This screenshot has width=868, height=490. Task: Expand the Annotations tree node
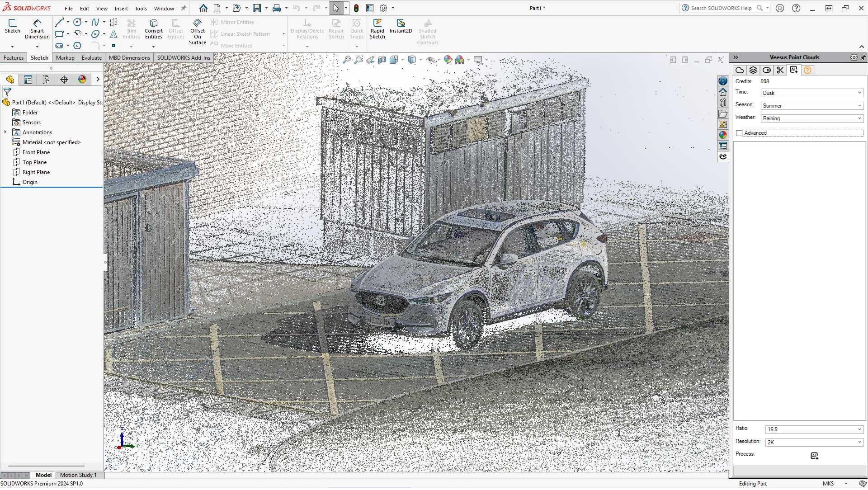pos(5,132)
